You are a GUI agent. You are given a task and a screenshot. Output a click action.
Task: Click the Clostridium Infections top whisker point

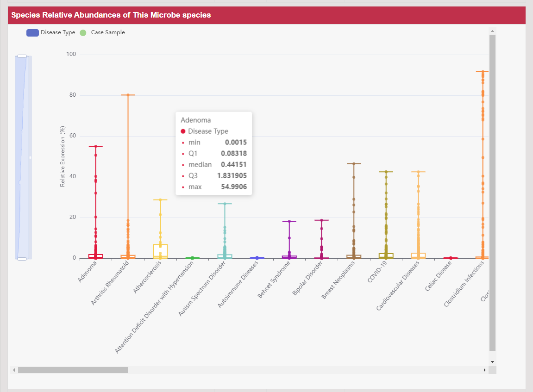pyautogui.click(x=483, y=72)
